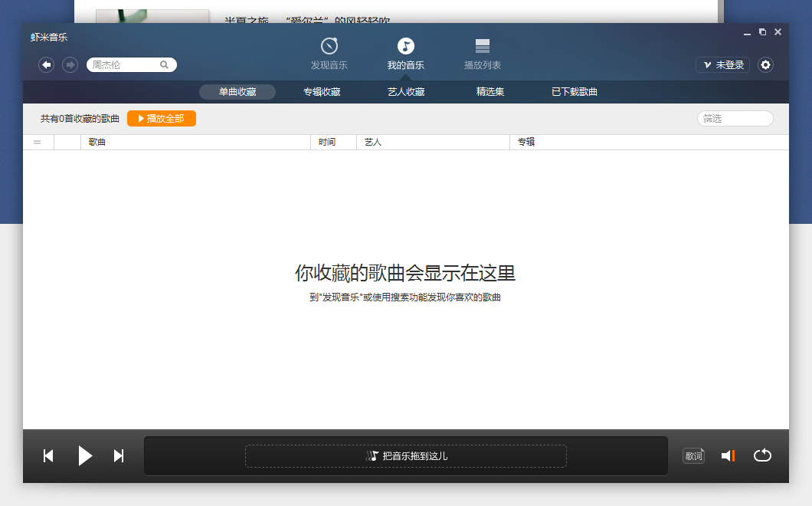Click the 未登录 login button
812x506 pixels.
click(x=722, y=65)
